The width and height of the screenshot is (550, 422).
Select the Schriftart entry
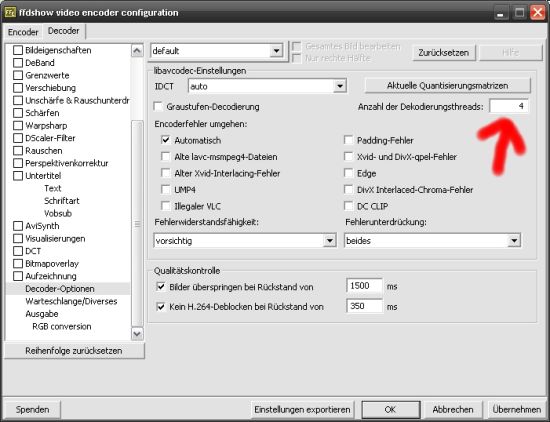(x=62, y=201)
